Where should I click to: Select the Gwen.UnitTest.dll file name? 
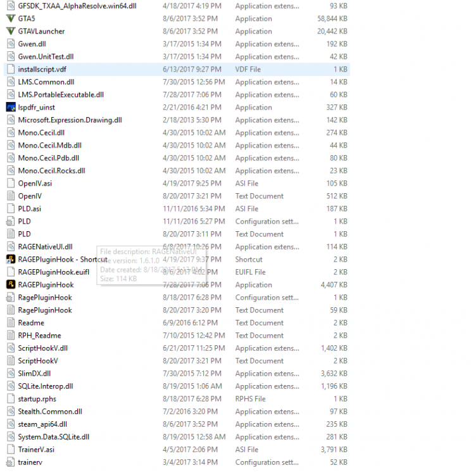click(x=46, y=56)
